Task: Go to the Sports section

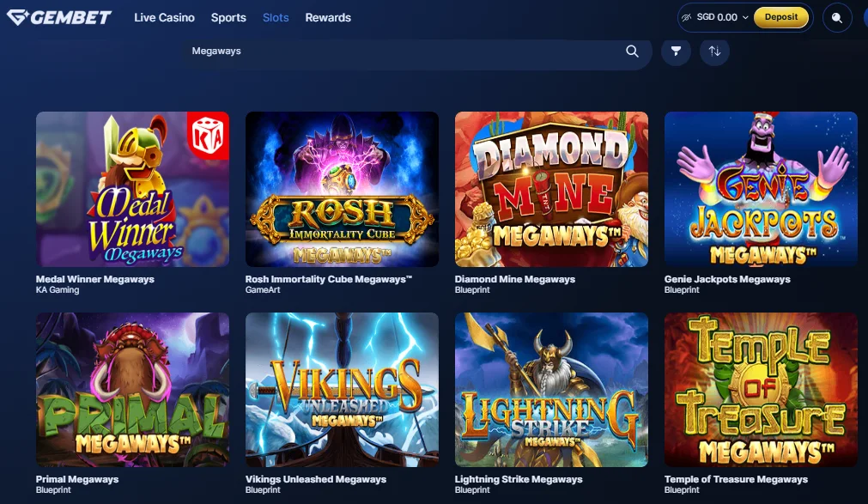Action: [x=228, y=18]
